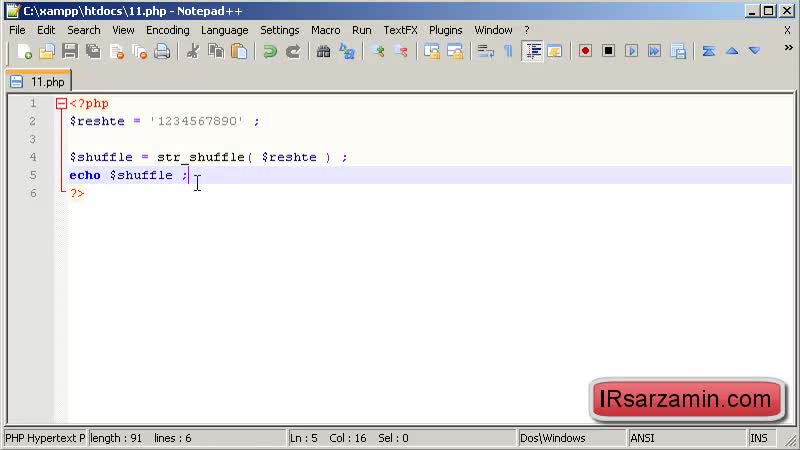This screenshot has height=450, width=800.
Task: Undo the last edit with green arrow
Action: tap(269, 52)
